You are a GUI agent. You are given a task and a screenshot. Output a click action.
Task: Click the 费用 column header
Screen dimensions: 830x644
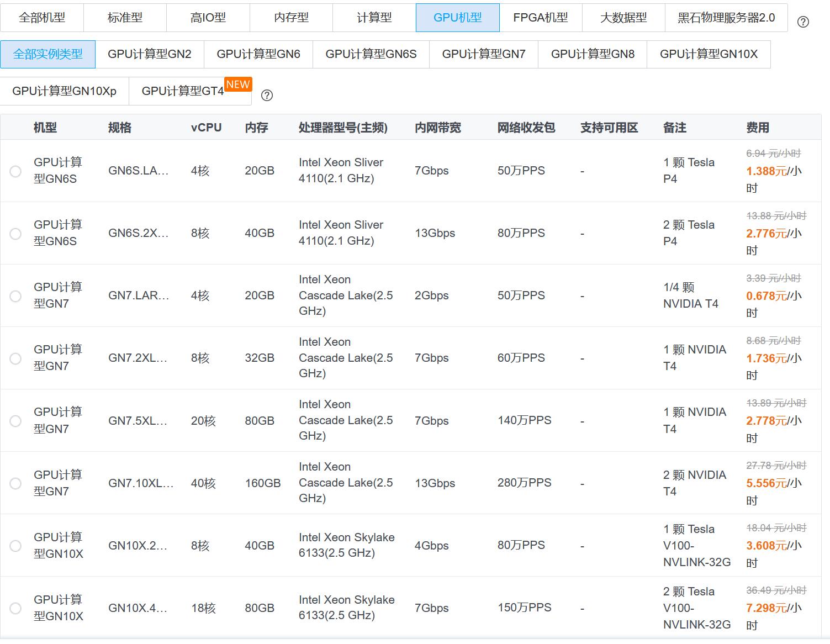pos(757,128)
